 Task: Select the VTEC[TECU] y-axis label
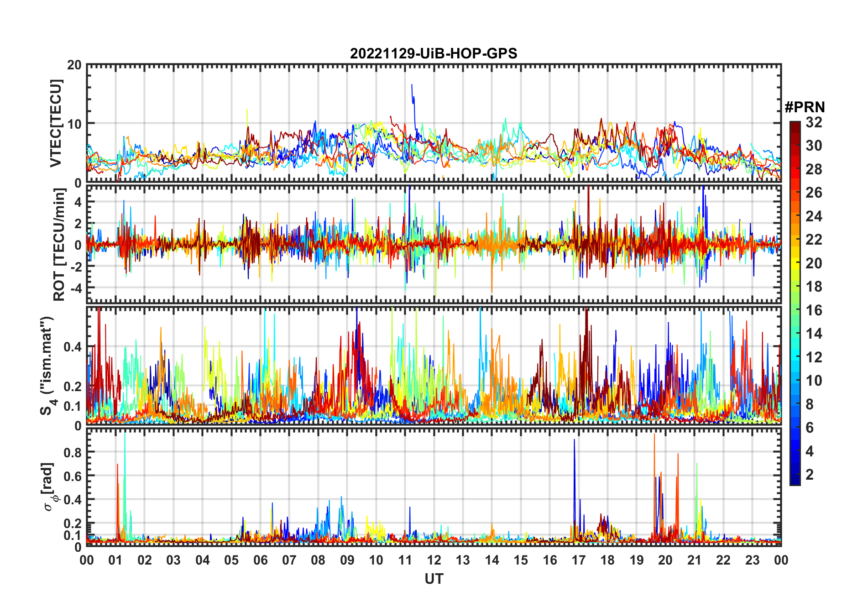pos(56,123)
